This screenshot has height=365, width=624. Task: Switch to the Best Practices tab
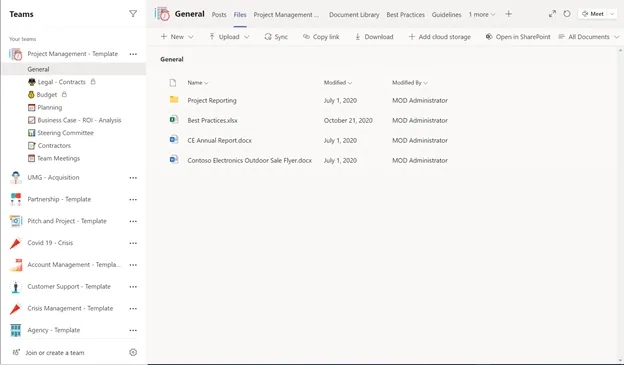coord(406,14)
